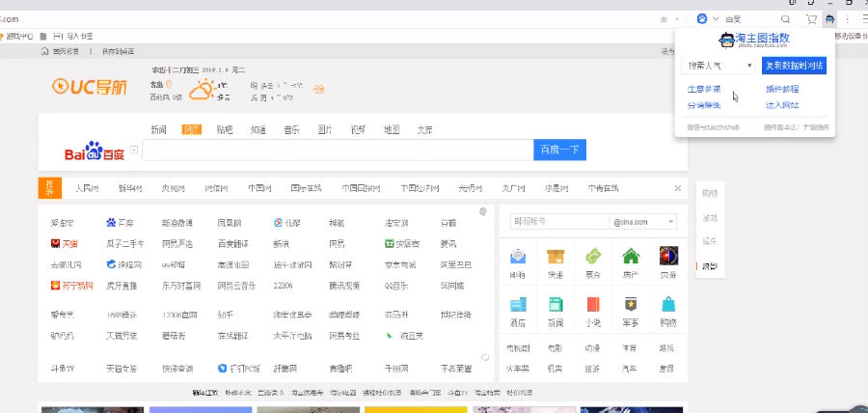Click the Baidu logo on the search box
This screenshot has width=868, height=413.
[95, 151]
